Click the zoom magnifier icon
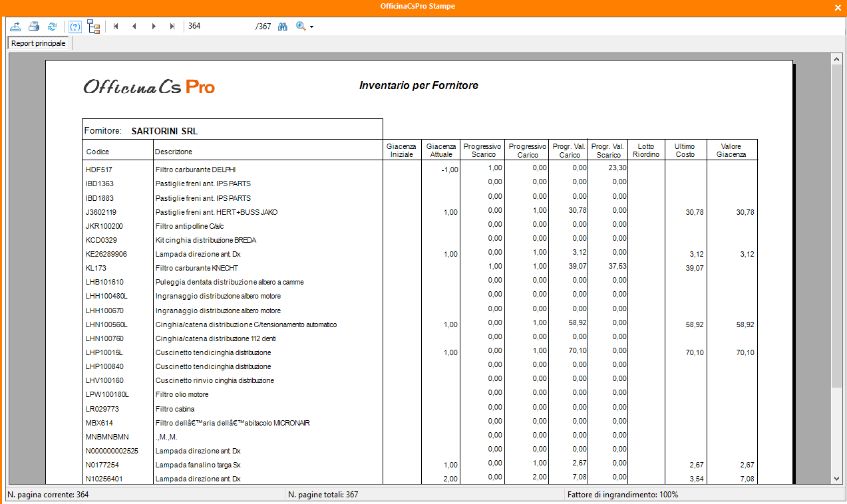847x504 pixels. [301, 27]
